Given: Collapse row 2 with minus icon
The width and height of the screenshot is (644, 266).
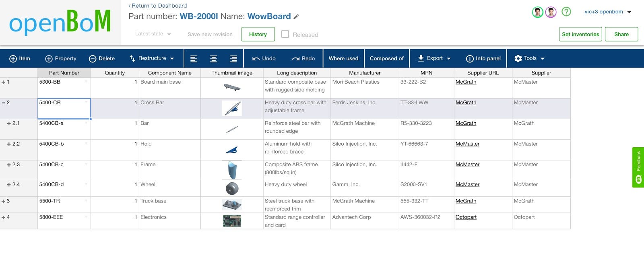Looking at the screenshot, I should 4,103.
